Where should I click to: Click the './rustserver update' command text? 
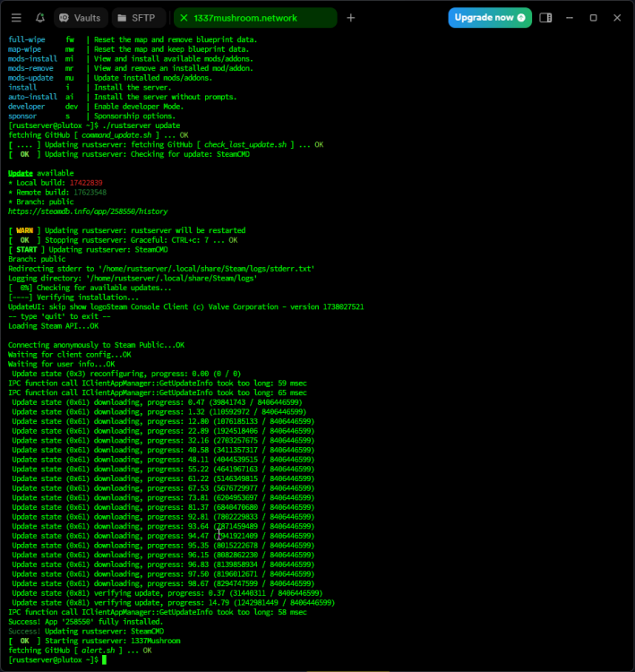pyautogui.click(x=142, y=125)
